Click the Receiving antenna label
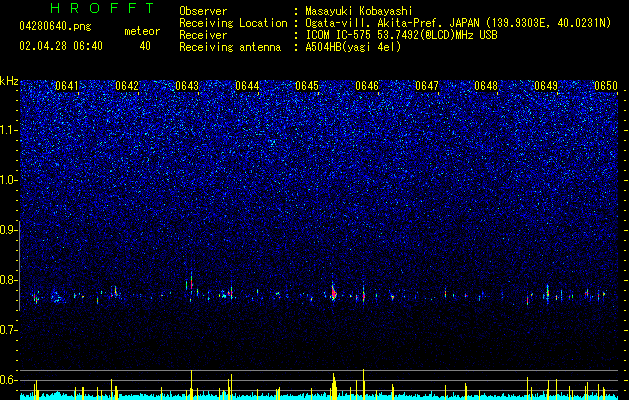The width and height of the screenshot is (629, 400). pyautogui.click(x=230, y=47)
